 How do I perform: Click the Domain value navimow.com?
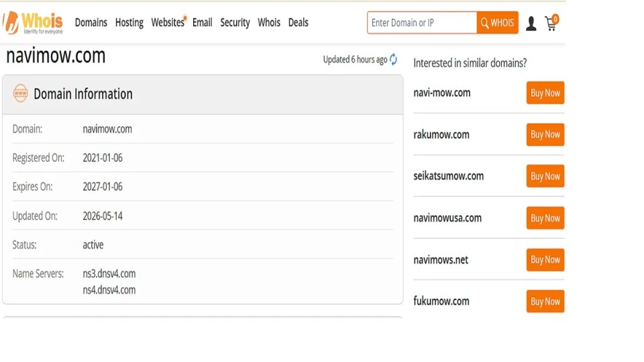pyautogui.click(x=107, y=129)
